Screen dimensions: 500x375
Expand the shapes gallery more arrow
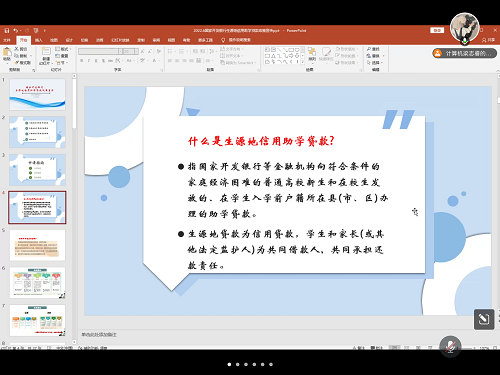click(x=302, y=62)
